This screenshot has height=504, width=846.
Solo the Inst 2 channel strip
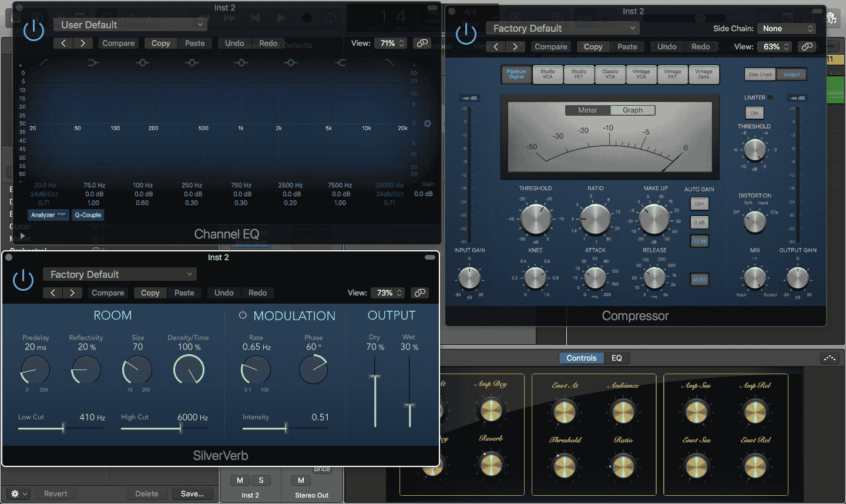pyautogui.click(x=261, y=481)
